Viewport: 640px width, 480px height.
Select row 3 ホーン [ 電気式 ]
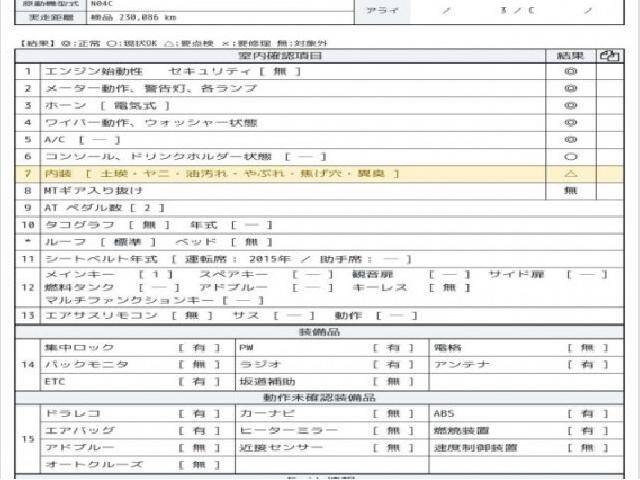[x=107, y=106]
